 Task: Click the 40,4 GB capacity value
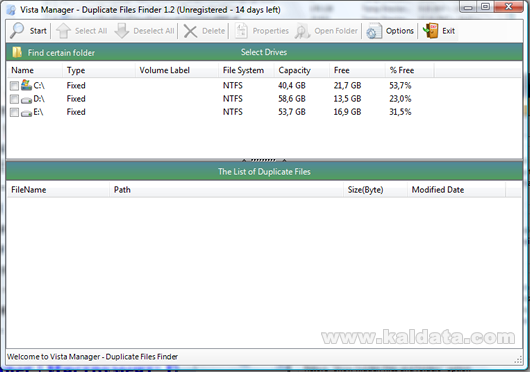tap(292, 85)
